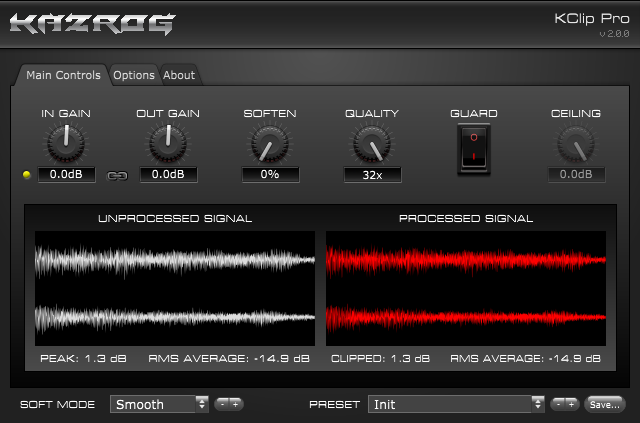
Task: Open the About tab
Action: coord(179,75)
